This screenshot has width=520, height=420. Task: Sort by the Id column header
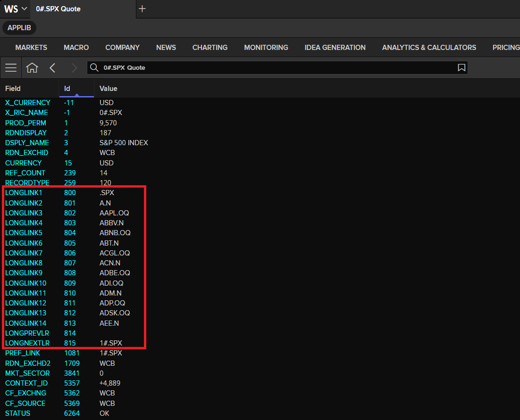67,89
